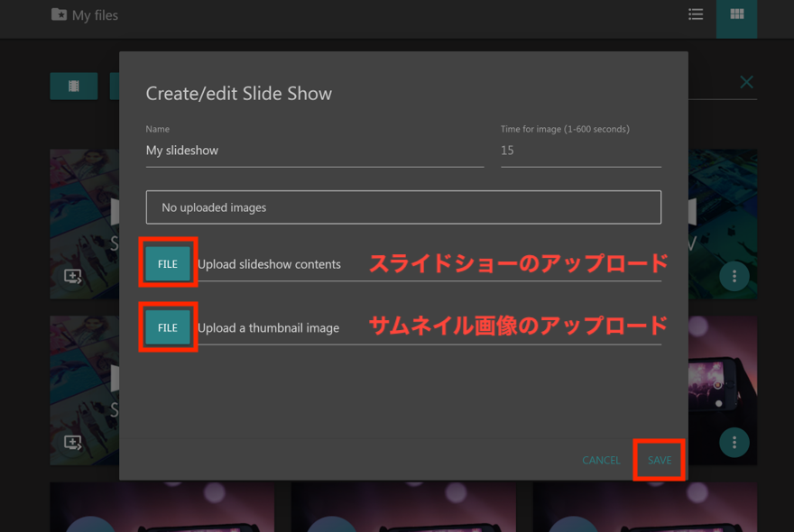Click add-to-screen icon on upper left thumbnail
The image size is (794, 532).
point(73,277)
